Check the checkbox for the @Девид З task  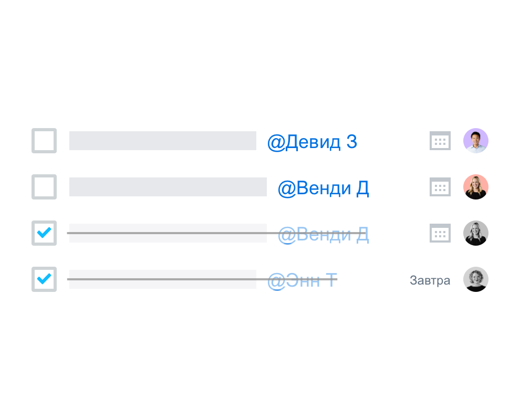tap(44, 141)
